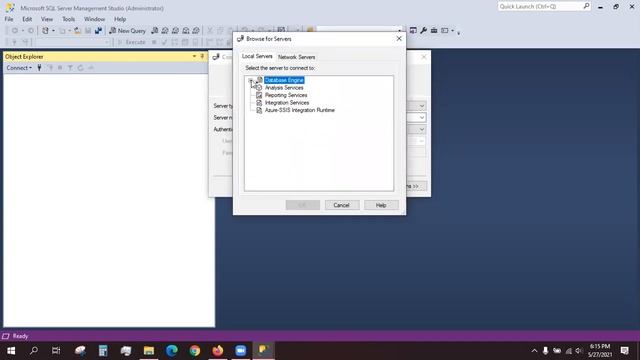This screenshot has width=640, height=360.
Task: Open the Window menu
Action: tap(94, 19)
